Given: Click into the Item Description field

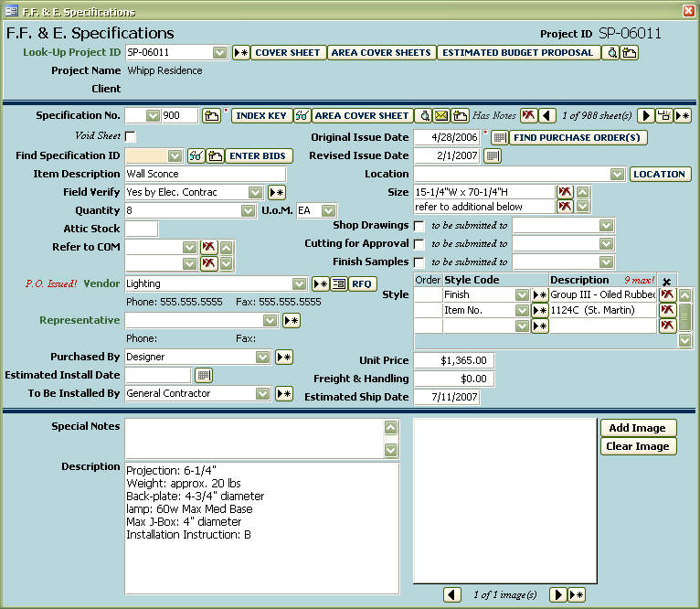Looking at the screenshot, I should pyautogui.click(x=205, y=175).
